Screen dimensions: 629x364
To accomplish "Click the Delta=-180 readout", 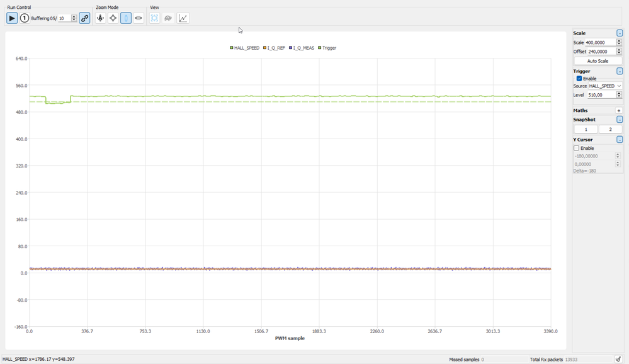I will (x=584, y=171).
